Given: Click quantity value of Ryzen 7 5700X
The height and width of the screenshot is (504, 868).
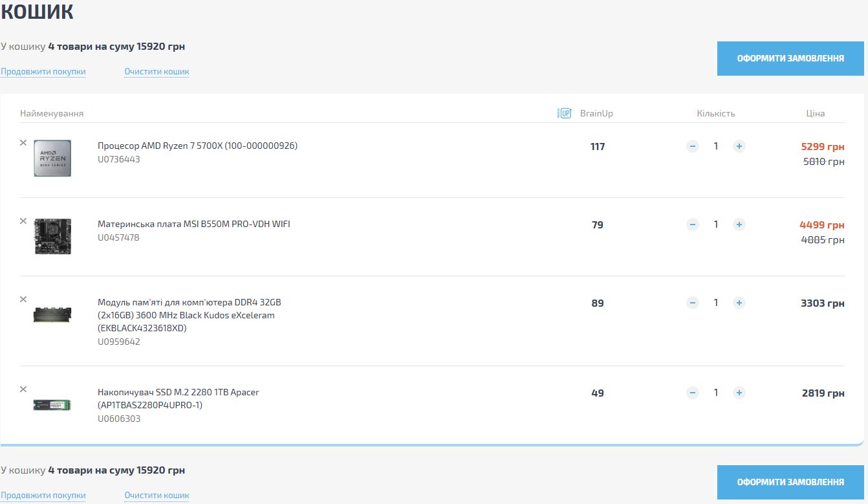Looking at the screenshot, I should (x=716, y=146).
